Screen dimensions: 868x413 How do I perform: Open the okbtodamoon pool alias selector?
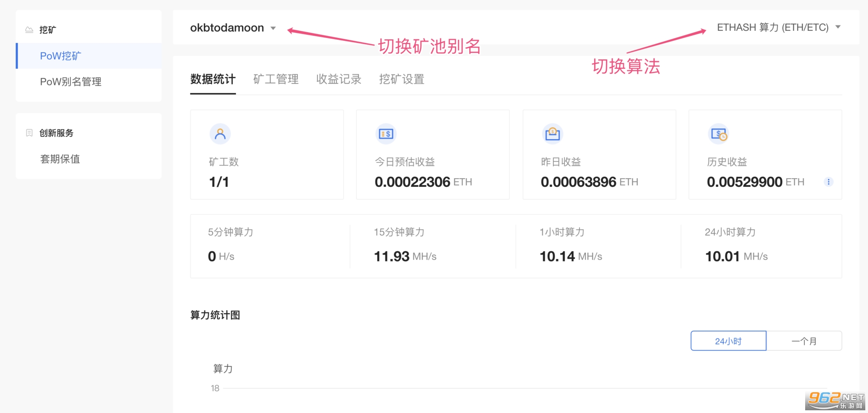click(233, 28)
